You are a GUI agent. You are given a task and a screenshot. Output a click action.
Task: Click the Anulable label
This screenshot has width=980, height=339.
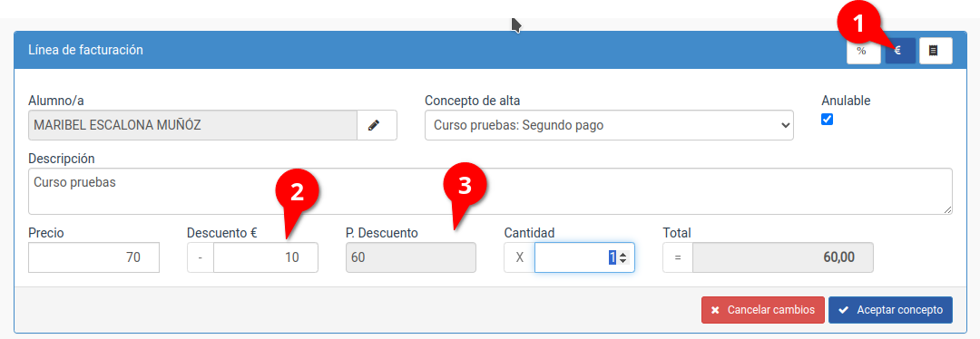(846, 101)
